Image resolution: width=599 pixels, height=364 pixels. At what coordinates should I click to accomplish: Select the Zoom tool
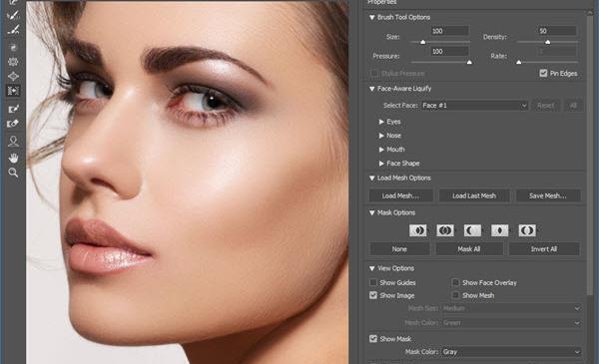tap(13, 173)
